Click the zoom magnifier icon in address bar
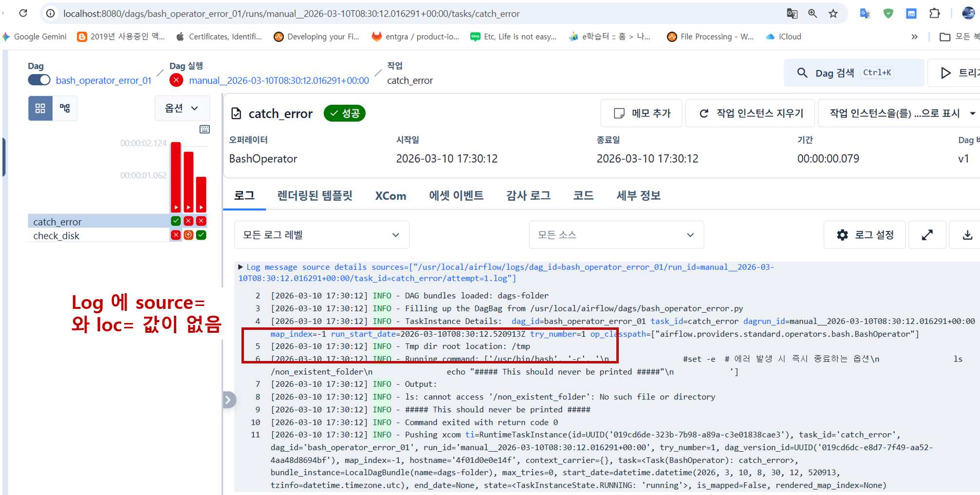This screenshot has width=980, height=495. click(x=813, y=14)
